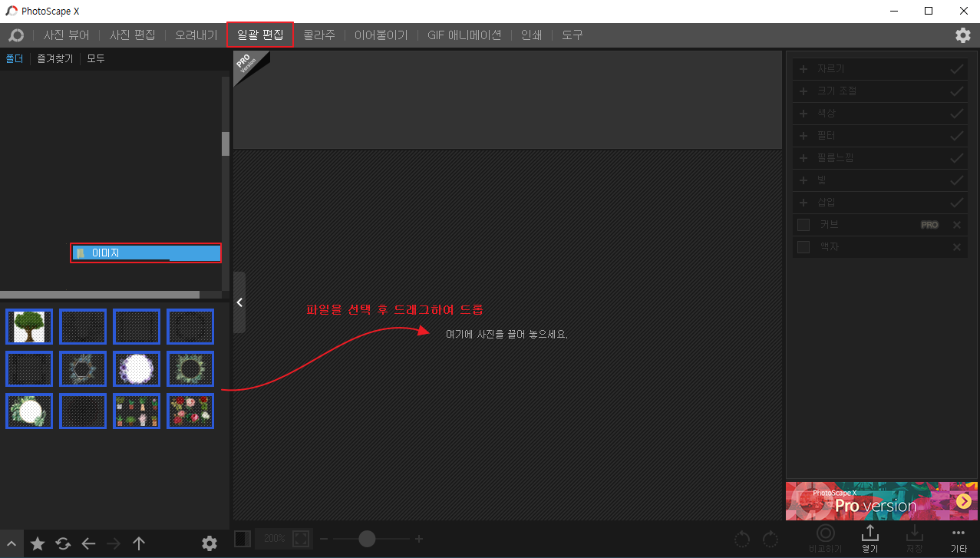Screen dimensions: 980x558
Task: Go to parent folder via the up arrow icon
Action: pos(138,543)
